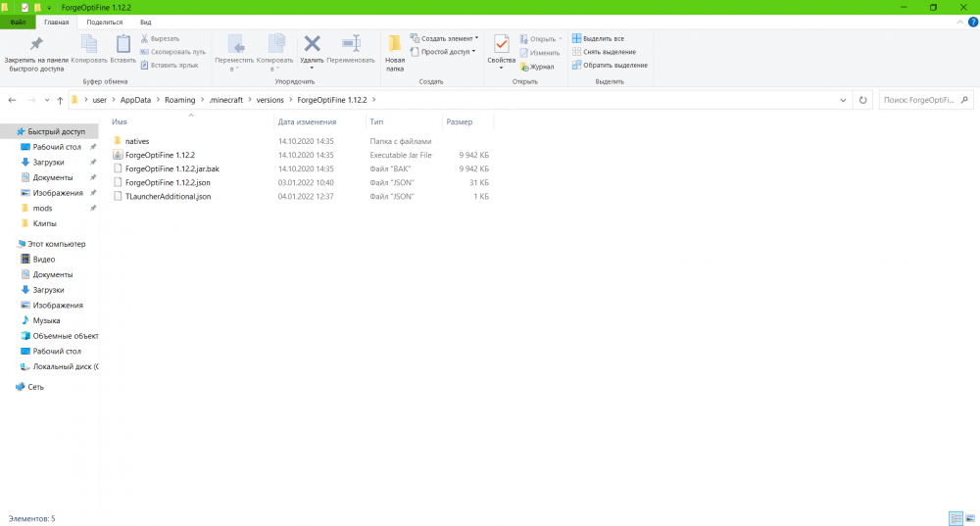Switch to Вид (View) ribbon tab

pyautogui.click(x=146, y=23)
